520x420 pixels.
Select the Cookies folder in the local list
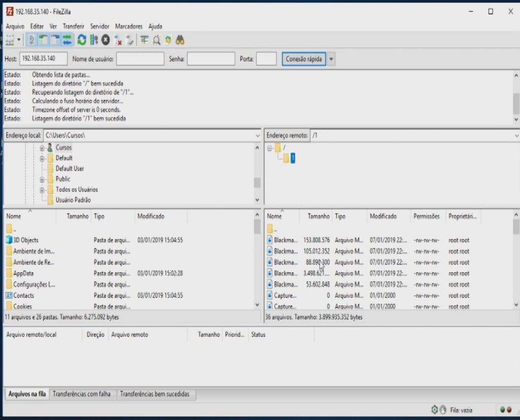click(22, 306)
